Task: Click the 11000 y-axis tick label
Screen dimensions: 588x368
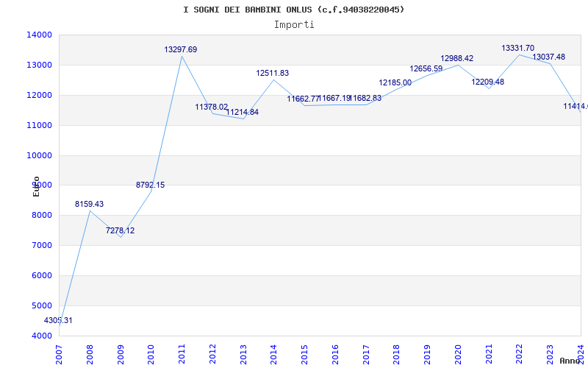Action: click(39, 125)
